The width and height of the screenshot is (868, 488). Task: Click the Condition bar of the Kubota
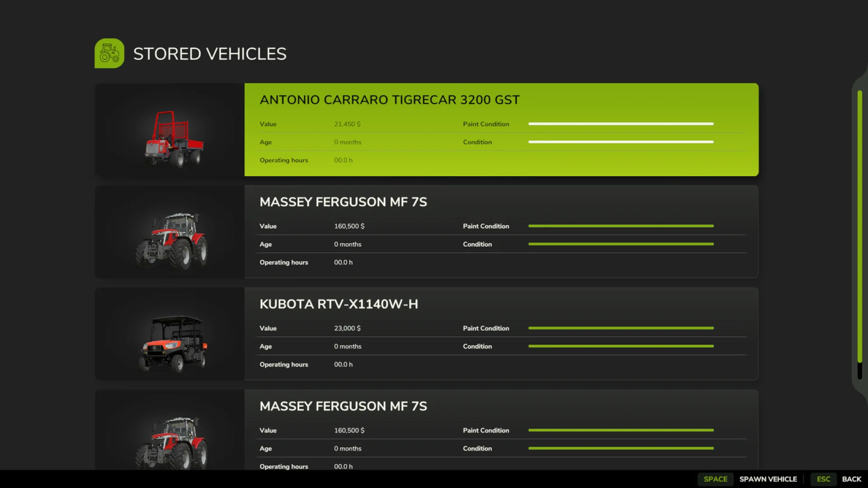tap(621, 346)
